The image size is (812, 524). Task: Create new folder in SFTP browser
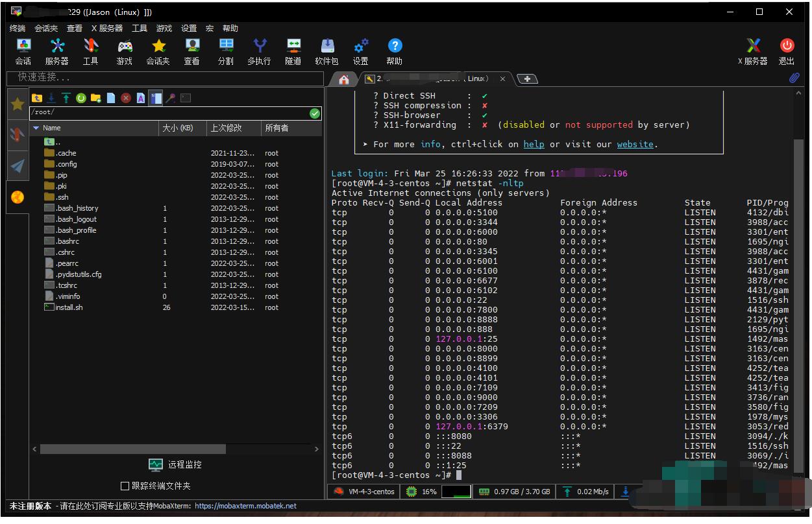[96, 98]
